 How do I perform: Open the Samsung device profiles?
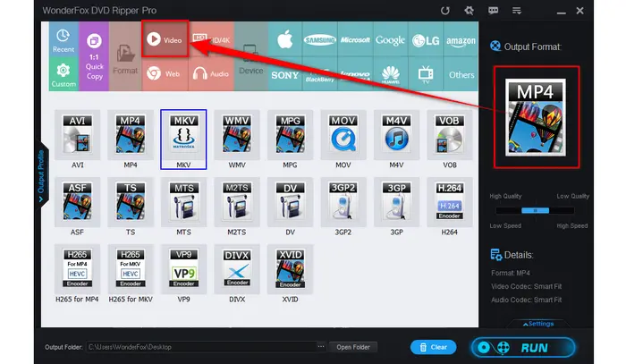[x=320, y=39]
